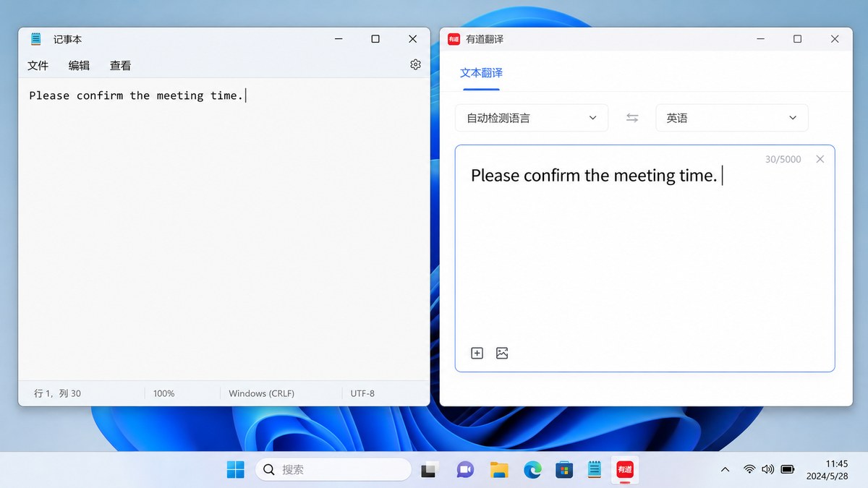Open target language dropdown 英语
Screen dimensions: 868x488
(732, 118)
